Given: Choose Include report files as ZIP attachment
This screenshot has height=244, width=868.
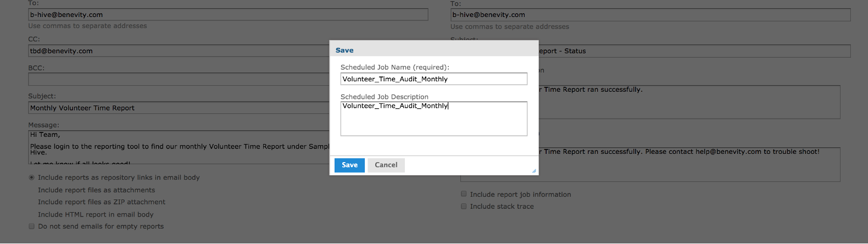Looking at the screenshot, I should pyautogui.click(x=101, y=202).
